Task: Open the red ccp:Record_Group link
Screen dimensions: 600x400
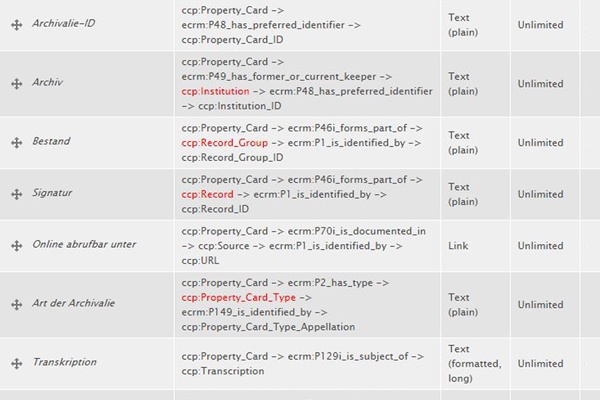Action: pos(225,143)
